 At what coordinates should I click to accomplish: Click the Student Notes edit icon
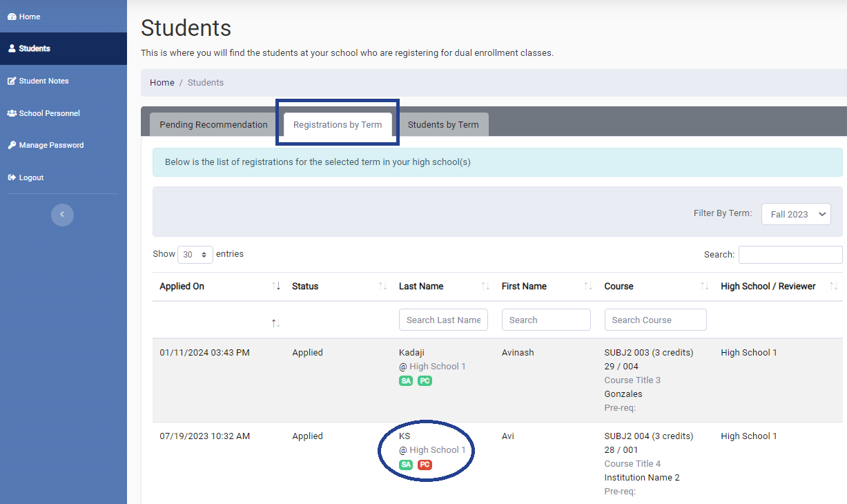pos(12,81)
